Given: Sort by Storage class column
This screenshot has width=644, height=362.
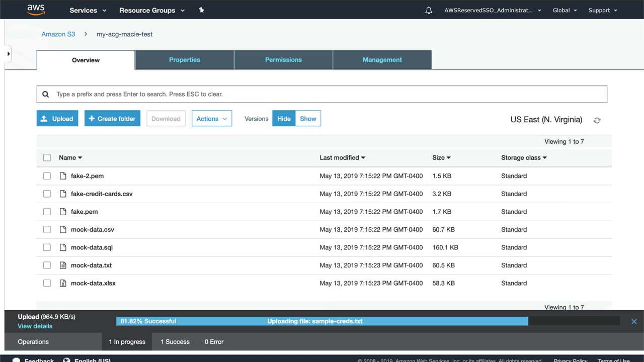Looking at the screenshot, I should 524,157.
